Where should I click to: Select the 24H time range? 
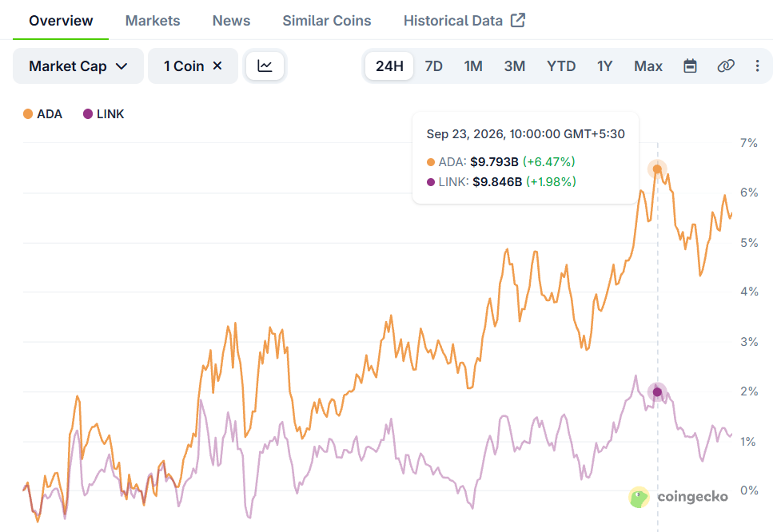(x=389, y=66)
